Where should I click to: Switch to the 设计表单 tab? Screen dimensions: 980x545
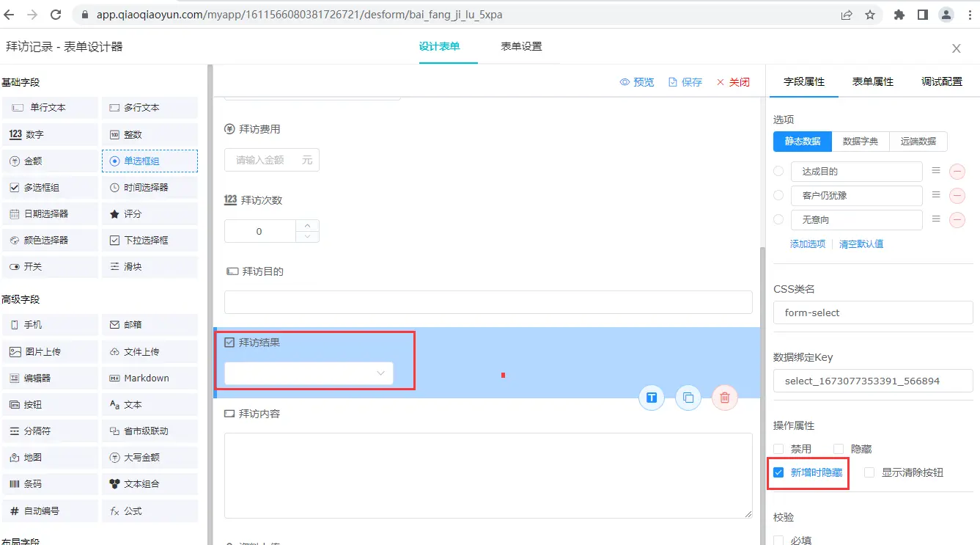pos(440,46)
